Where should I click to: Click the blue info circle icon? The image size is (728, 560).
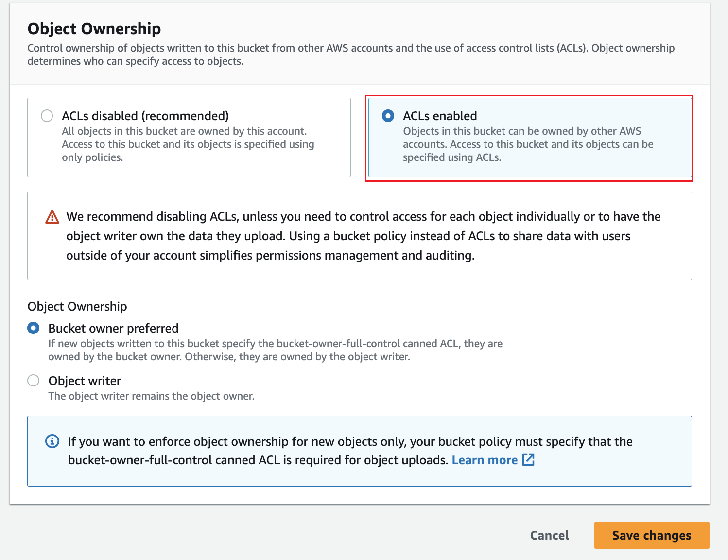pyautogui.click(x=52, y=441)
